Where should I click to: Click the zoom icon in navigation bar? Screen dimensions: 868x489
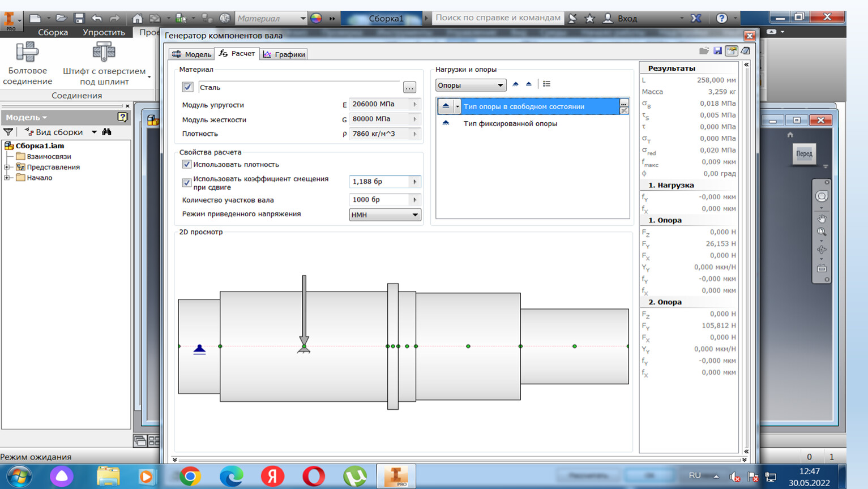click(822, 232)
